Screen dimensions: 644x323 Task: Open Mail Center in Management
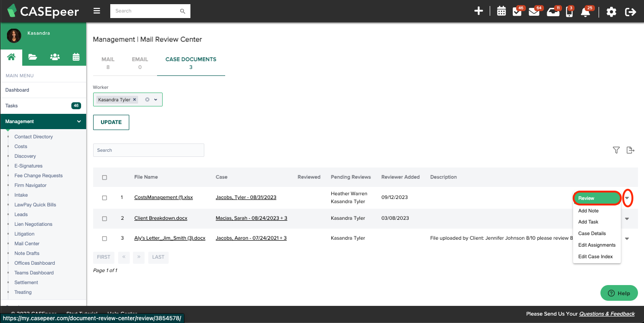[x=27, y=244]
